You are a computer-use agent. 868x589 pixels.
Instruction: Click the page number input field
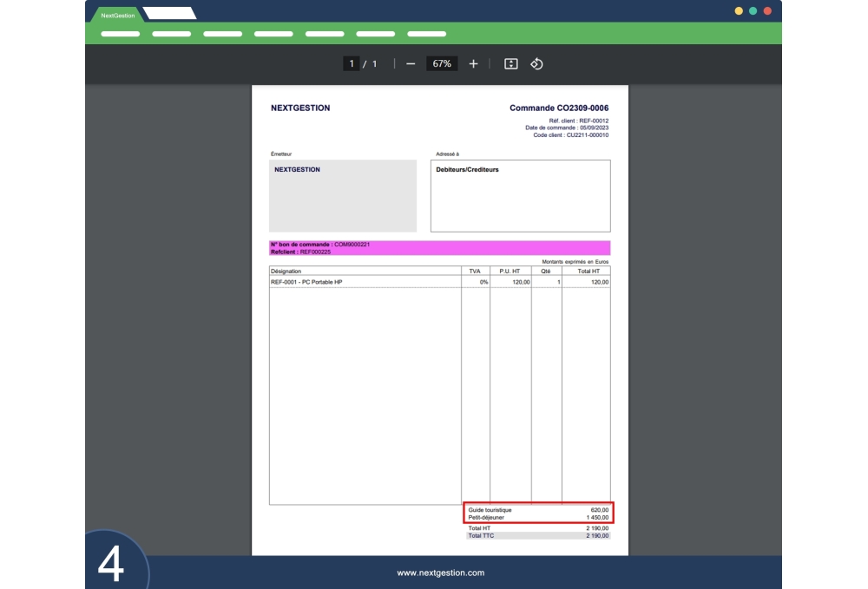coord(351,63)
